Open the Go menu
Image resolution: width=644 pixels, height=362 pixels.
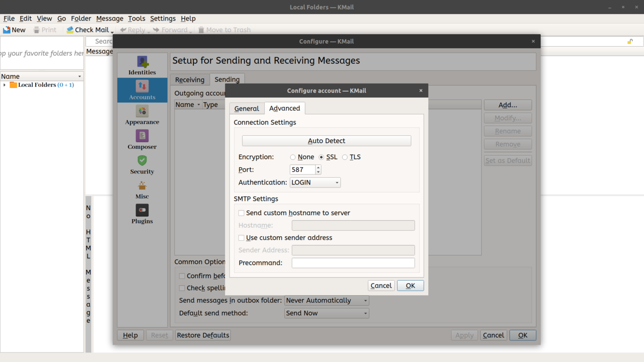pyautogui.click(x=61, y=19)
